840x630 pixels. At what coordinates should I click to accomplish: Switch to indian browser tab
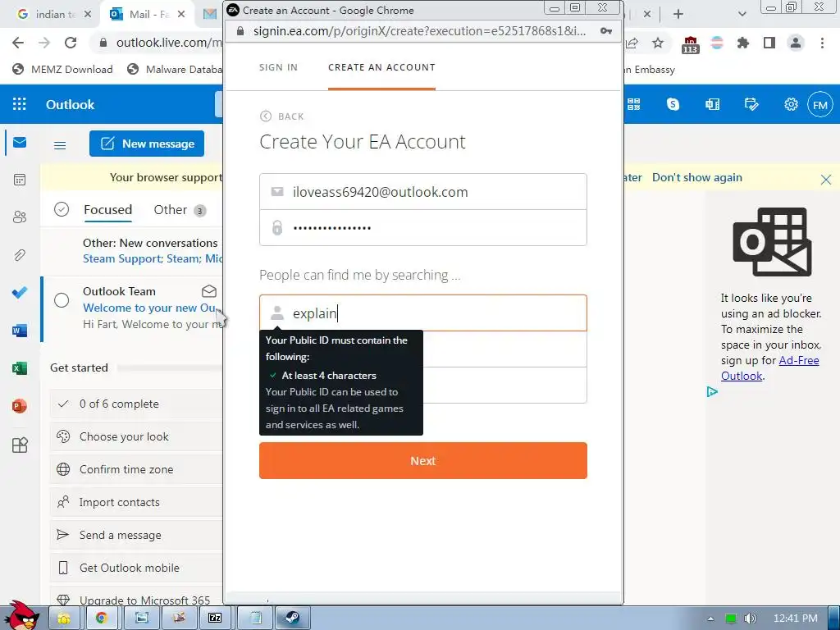[53, 15]
